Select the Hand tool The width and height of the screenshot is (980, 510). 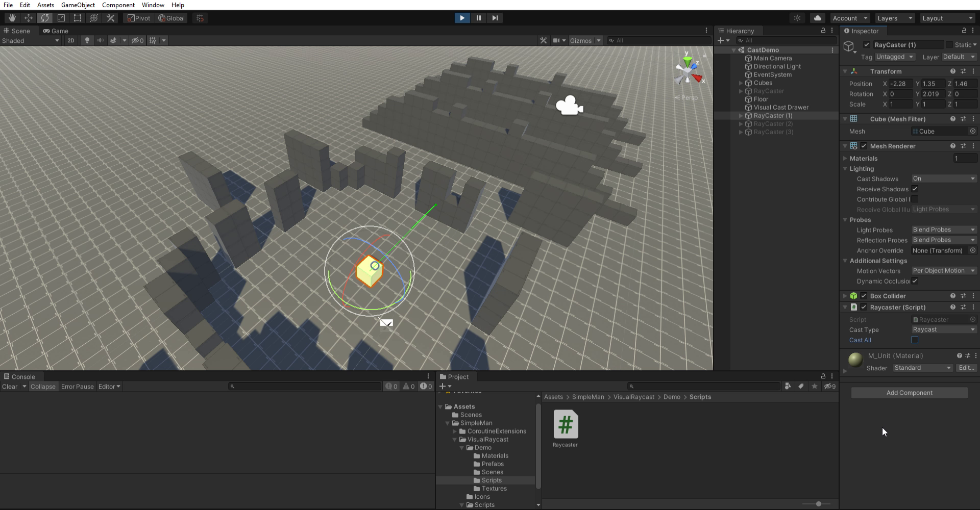[x=12, y=18]
